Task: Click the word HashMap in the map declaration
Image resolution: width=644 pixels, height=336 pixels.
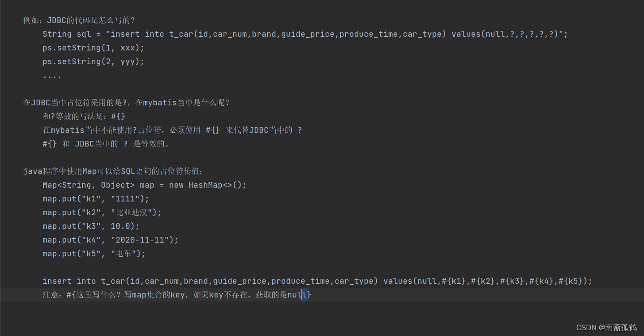Action: click(x=205, y=185)
